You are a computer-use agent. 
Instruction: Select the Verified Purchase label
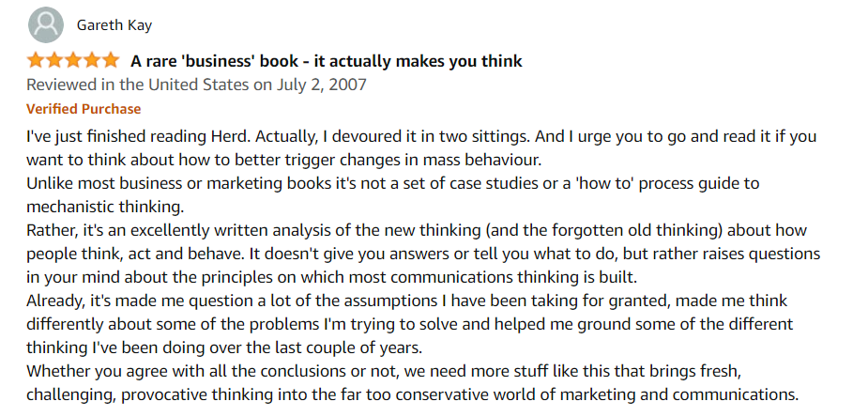point(84,109)
